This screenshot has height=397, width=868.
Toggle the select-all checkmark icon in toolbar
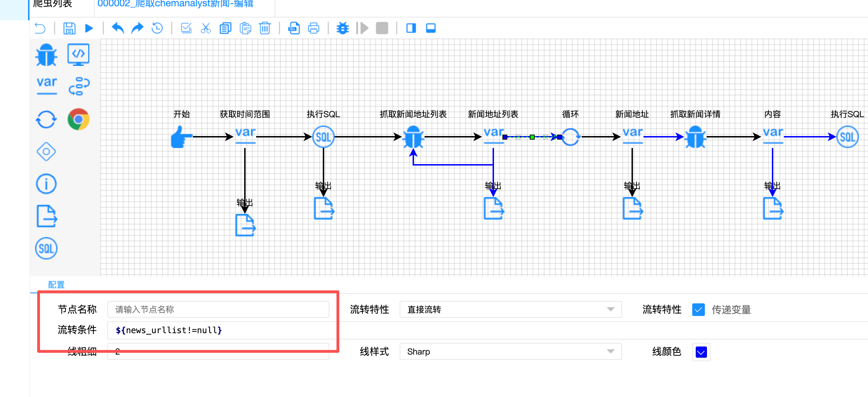(186, 28)
